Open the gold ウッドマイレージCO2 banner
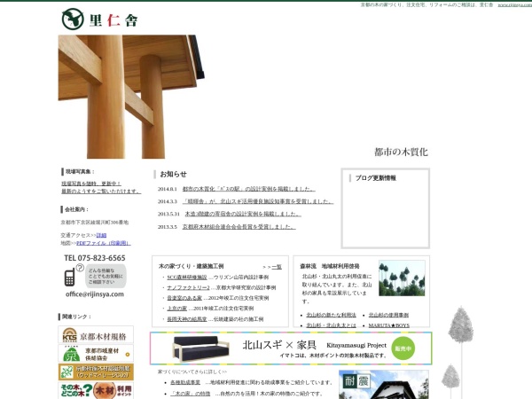This screenshot has height=399, width=532. coord(96,372)
